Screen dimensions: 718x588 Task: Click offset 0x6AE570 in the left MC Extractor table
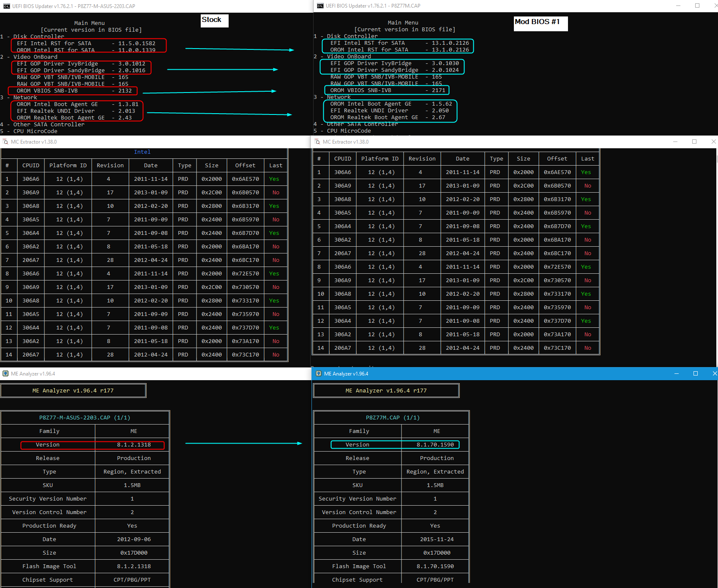coord(246,179)
